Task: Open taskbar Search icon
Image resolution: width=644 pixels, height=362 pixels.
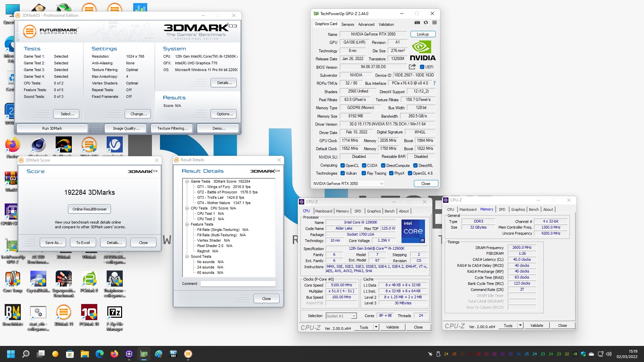Action: (26, 354)
